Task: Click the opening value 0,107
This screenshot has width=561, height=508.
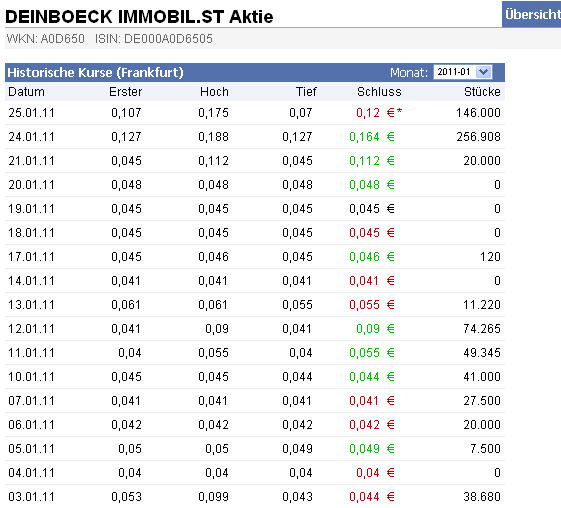Action: coord(126,113)
